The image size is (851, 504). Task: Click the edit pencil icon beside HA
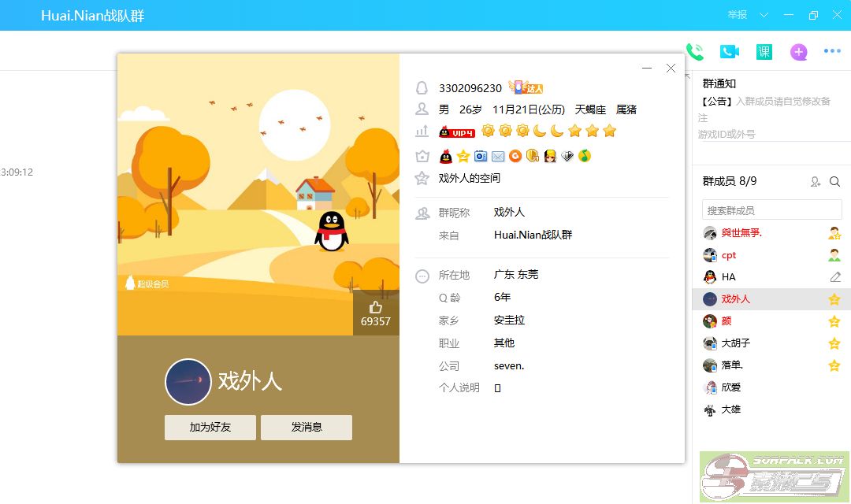pos(834,277)
